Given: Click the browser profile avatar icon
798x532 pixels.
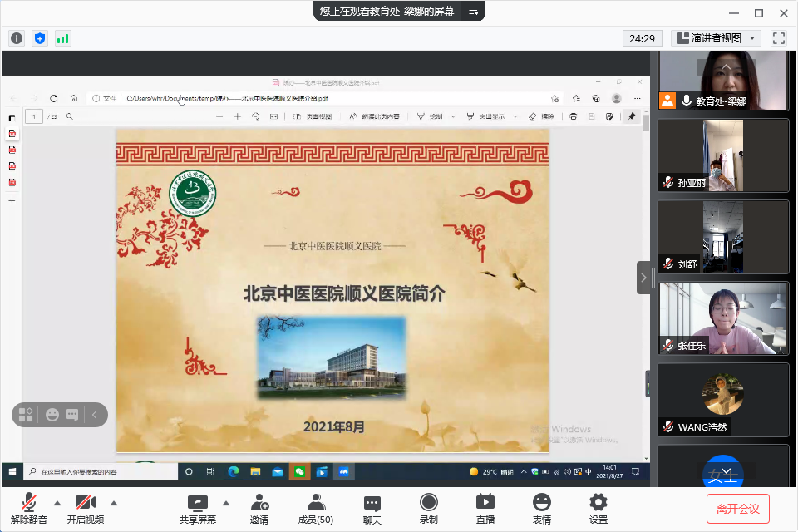Looking at the screenshot, I should pos(616,98).
